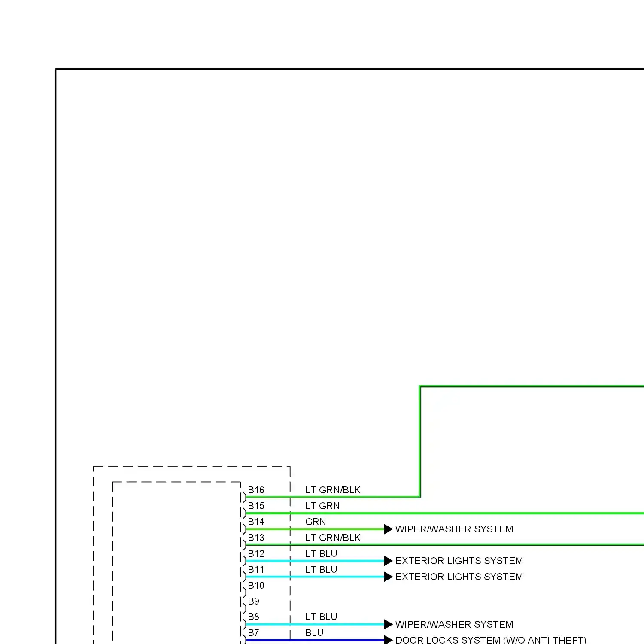Click LT GRN/BLK label on B16 wire
The width and height of the screenshot is (644, 644).
pos(333,490)
